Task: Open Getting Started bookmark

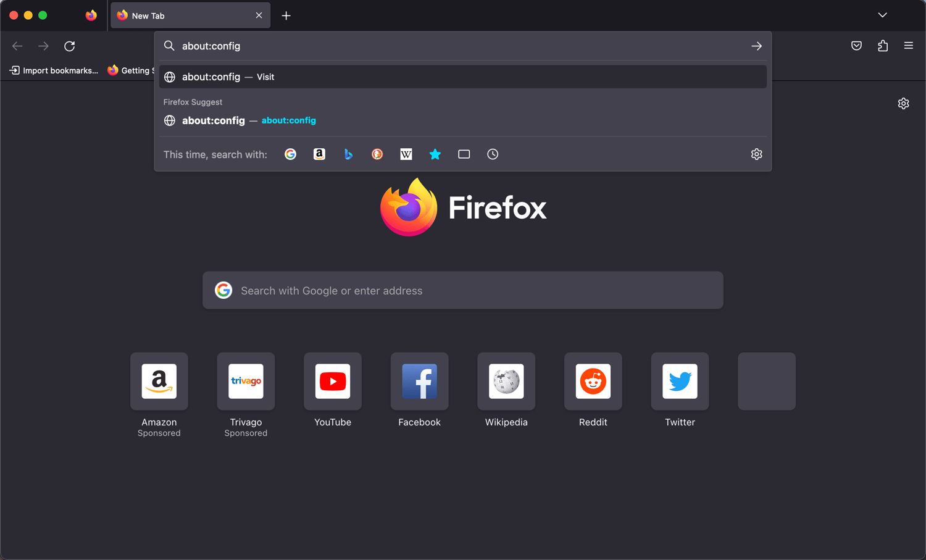Action: [x=130, y=70]
